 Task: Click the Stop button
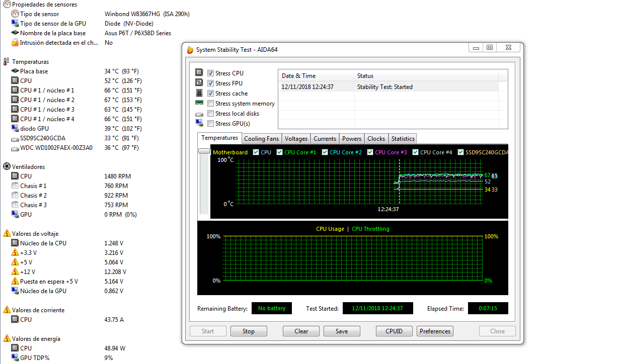pyautogui.click(x=249, y=331)
